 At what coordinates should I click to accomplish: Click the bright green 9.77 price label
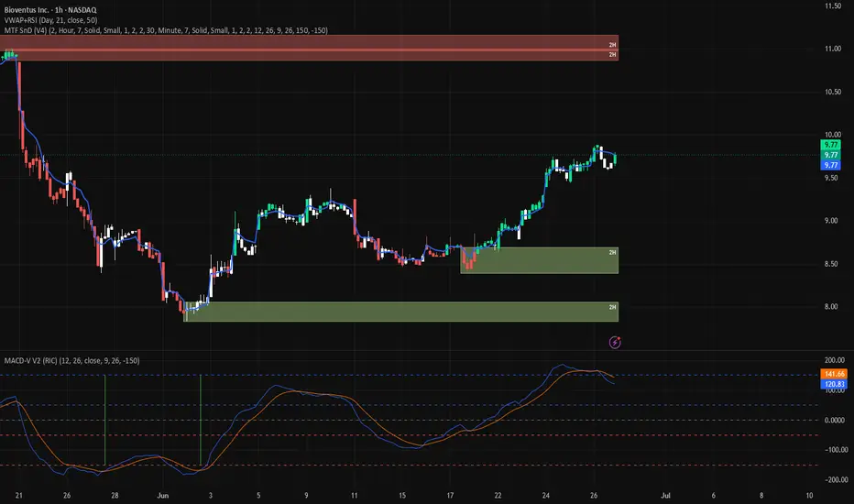pos(830,145)
